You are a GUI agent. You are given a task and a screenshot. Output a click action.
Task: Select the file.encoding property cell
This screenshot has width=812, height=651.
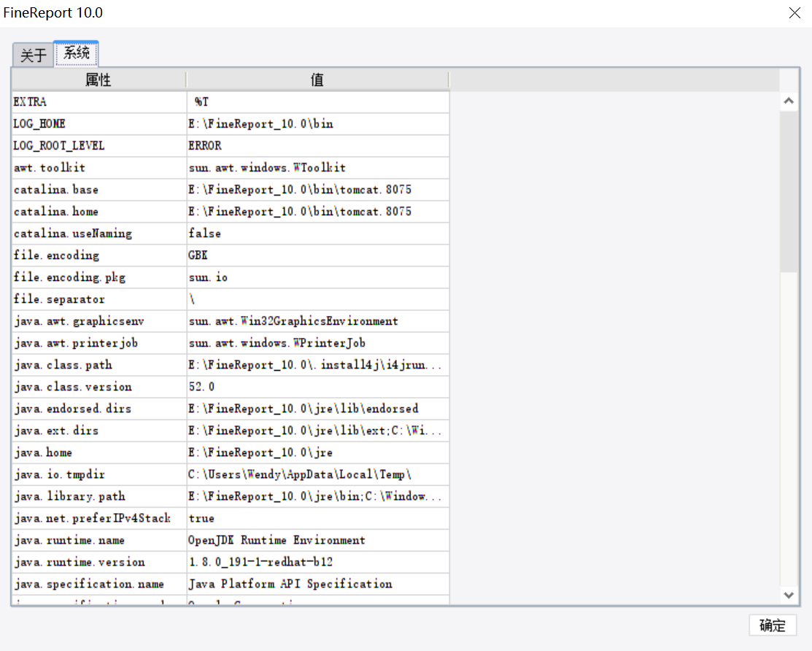(x=99, y=255)
